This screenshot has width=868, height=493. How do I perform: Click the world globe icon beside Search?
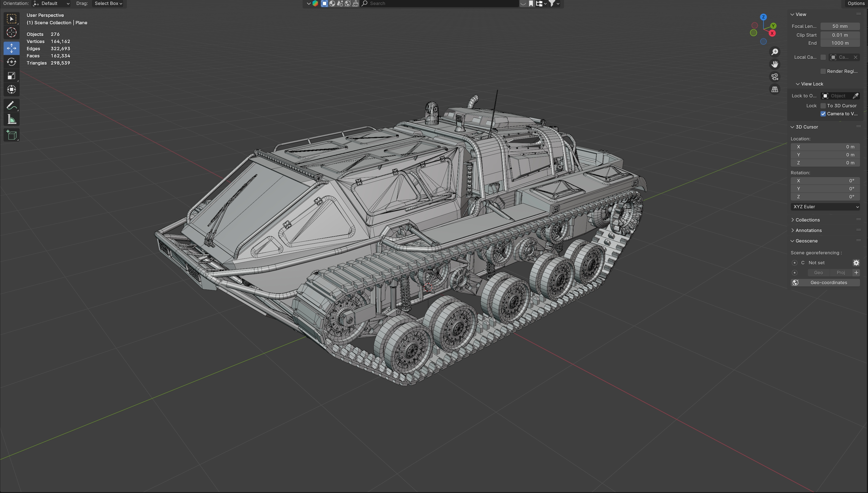point(348,3)
